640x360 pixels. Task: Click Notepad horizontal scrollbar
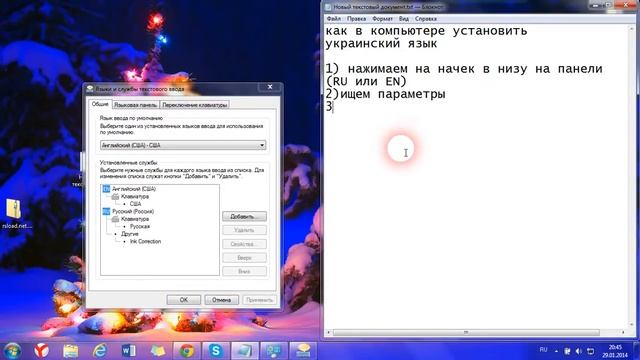click(466, 333)
